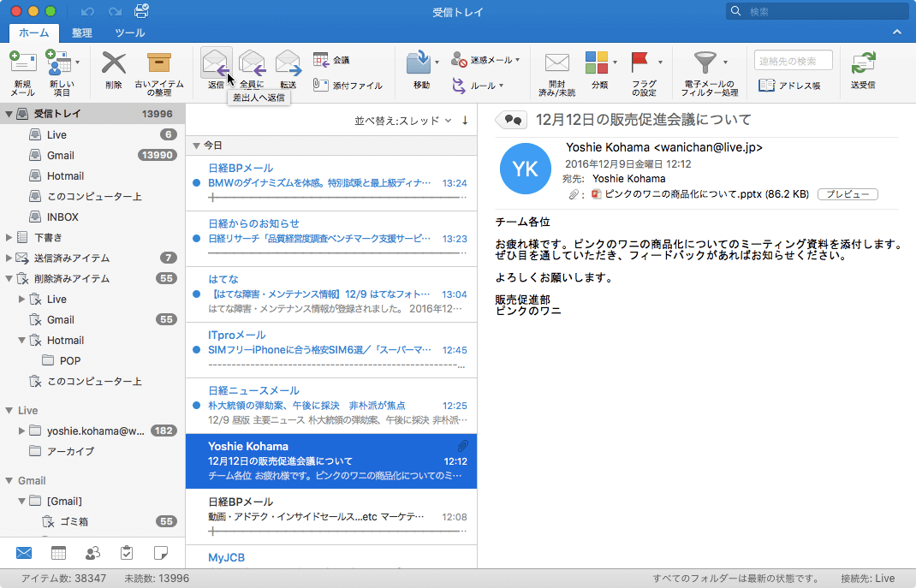Open 並べ替え:スレッド sort dropdown
The height and width of the screenshot is (588, 916).
402,121
